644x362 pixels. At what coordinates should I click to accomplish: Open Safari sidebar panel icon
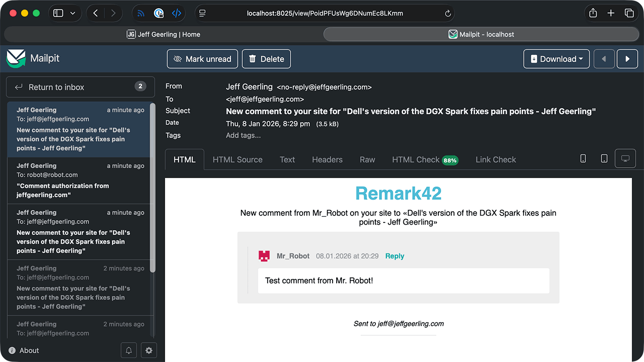(58, 13)
